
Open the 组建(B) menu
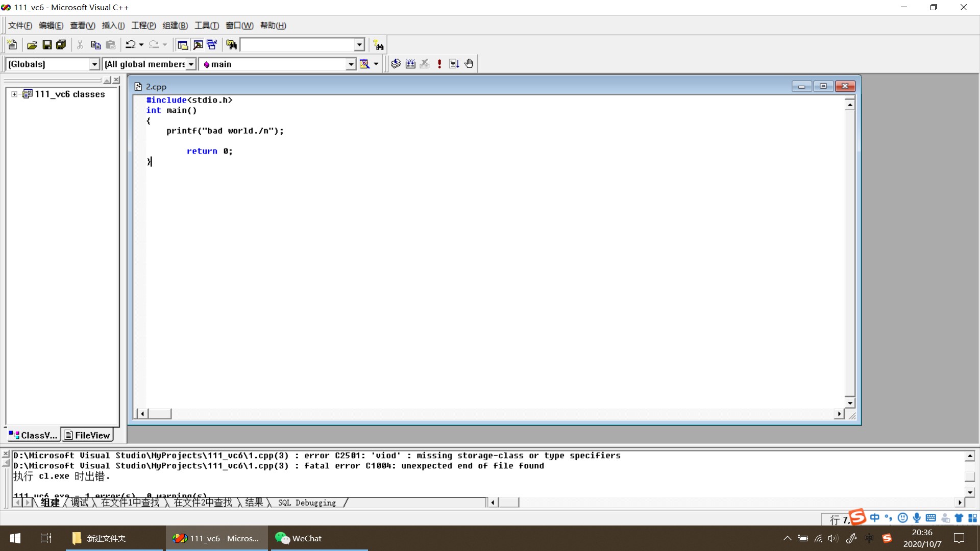175,26
